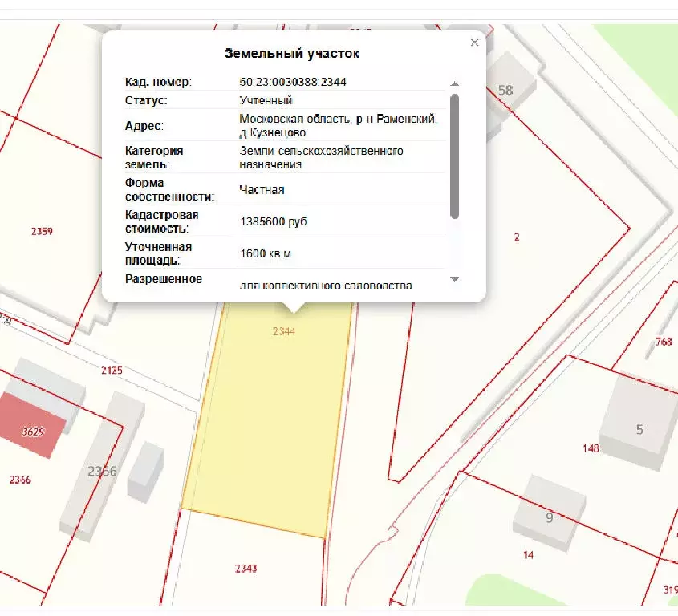The width and height of the screenshot is (678, 616).
Task: Click building 9 in the lower right
Action: tap(550, 516)
